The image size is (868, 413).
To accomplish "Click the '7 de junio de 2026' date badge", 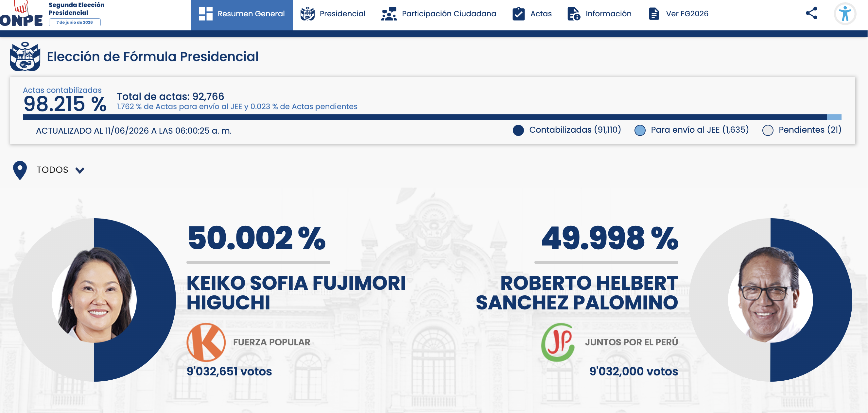I will 75,22.
